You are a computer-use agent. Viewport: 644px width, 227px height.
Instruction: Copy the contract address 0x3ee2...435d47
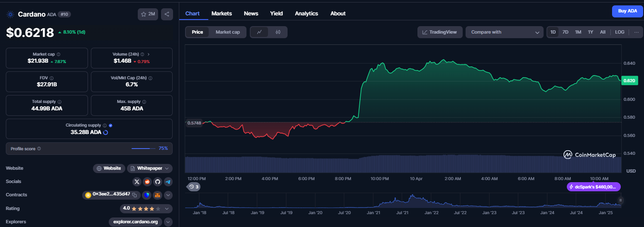[x=134, y=195]
